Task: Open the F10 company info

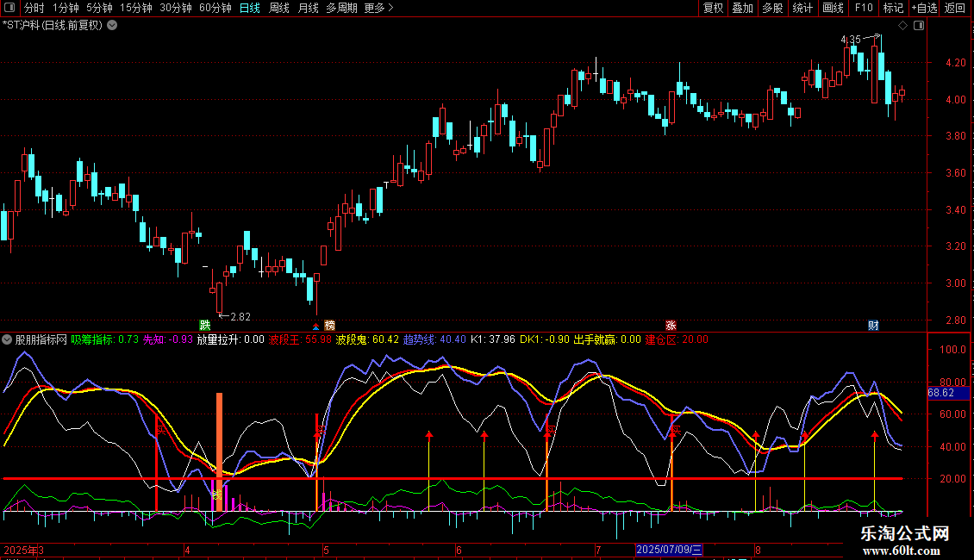Action: (x=864, y=8)
